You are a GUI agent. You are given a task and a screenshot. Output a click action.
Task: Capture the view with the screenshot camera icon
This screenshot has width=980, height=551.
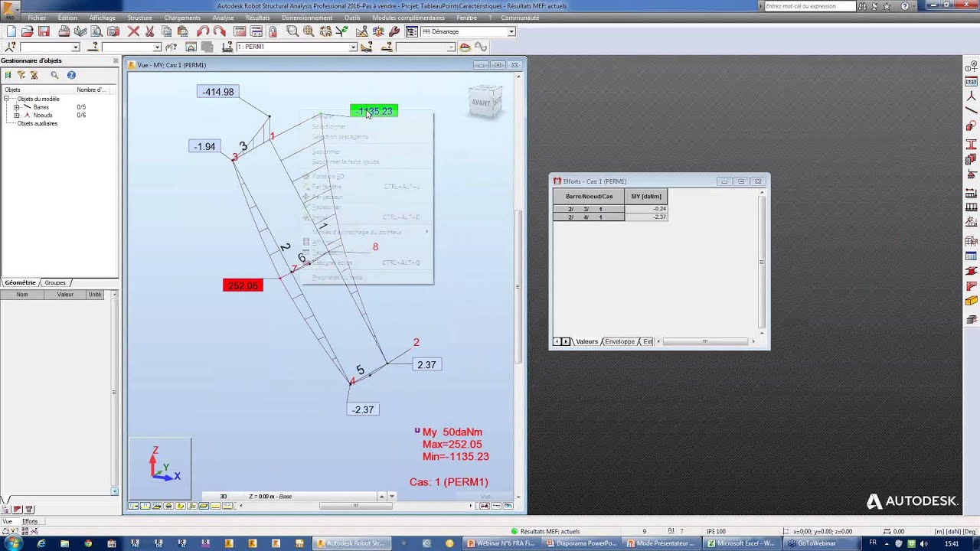(x=113, y=31)
